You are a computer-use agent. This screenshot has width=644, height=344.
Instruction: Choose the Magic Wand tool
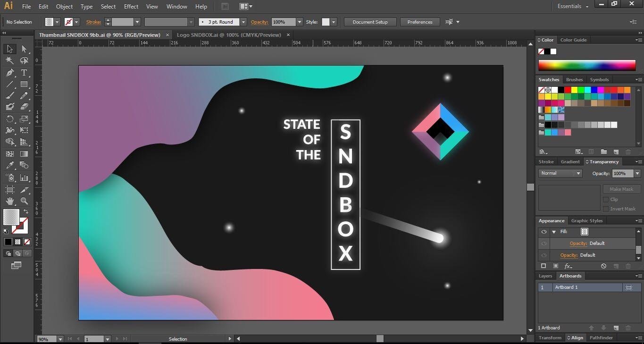pos(10,60)
